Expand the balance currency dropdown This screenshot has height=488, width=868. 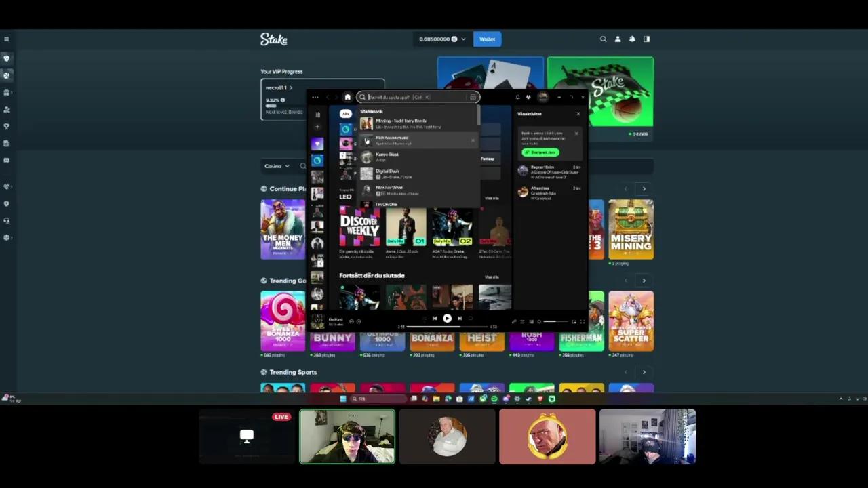tap(463, 39)
